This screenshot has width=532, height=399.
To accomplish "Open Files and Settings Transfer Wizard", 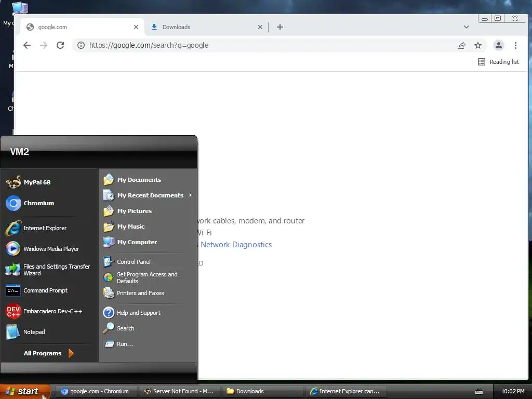I will click(x=48, y=270).
